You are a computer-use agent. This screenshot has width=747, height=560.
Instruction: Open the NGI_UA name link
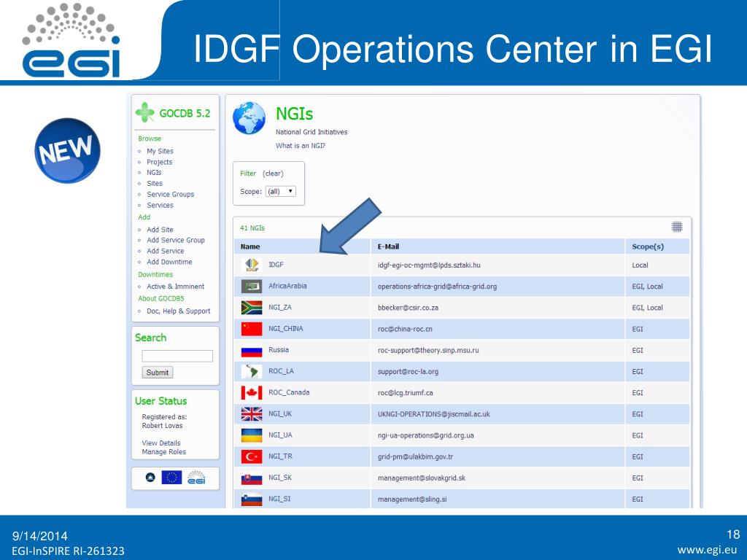(x=280, y=435)
